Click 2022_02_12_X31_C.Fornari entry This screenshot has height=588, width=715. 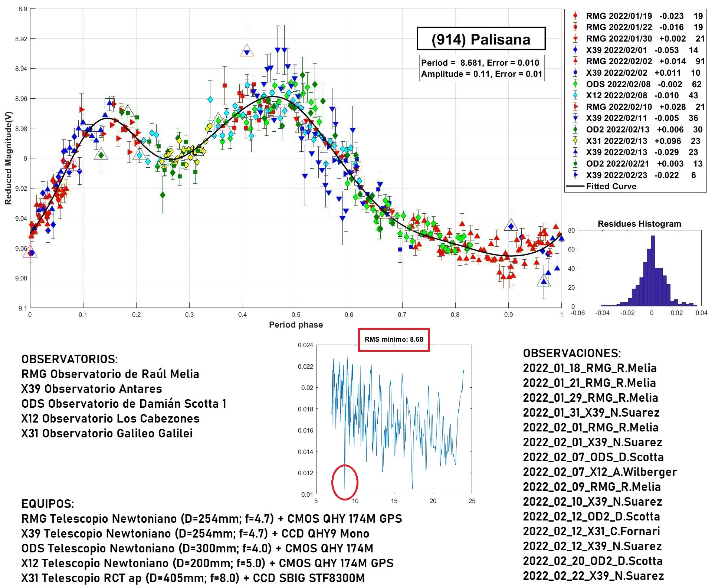pos(592,531)
